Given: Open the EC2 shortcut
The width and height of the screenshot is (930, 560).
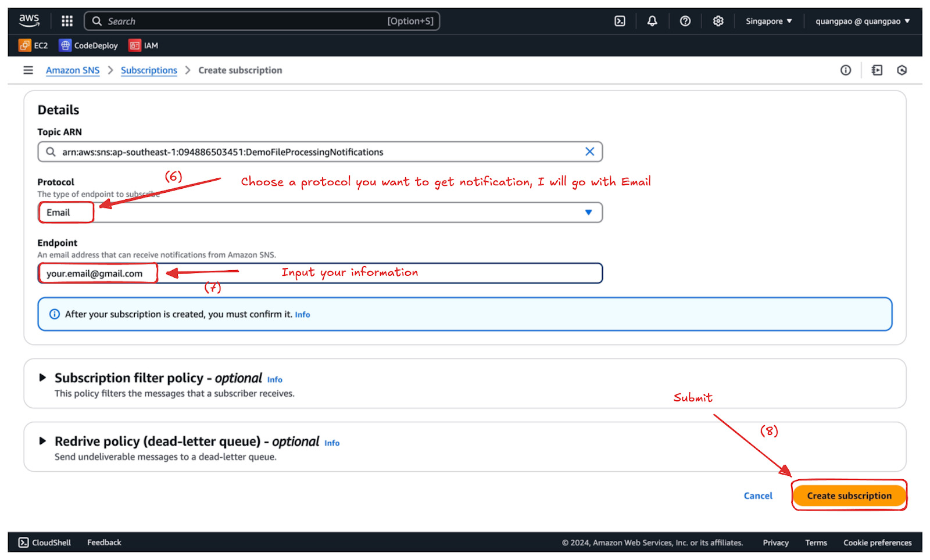Looking at the screenshot, I should tap(33, 45).
